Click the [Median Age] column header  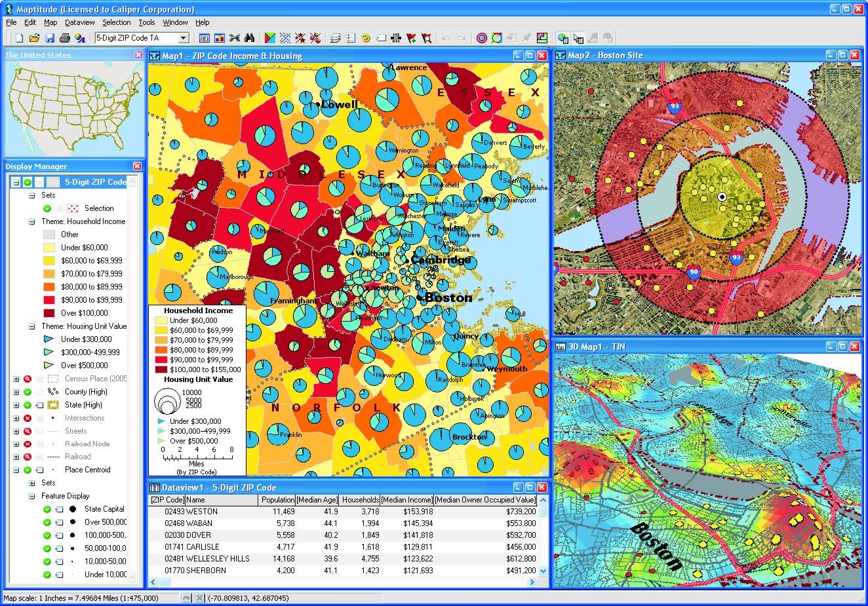tap(317, 500)
